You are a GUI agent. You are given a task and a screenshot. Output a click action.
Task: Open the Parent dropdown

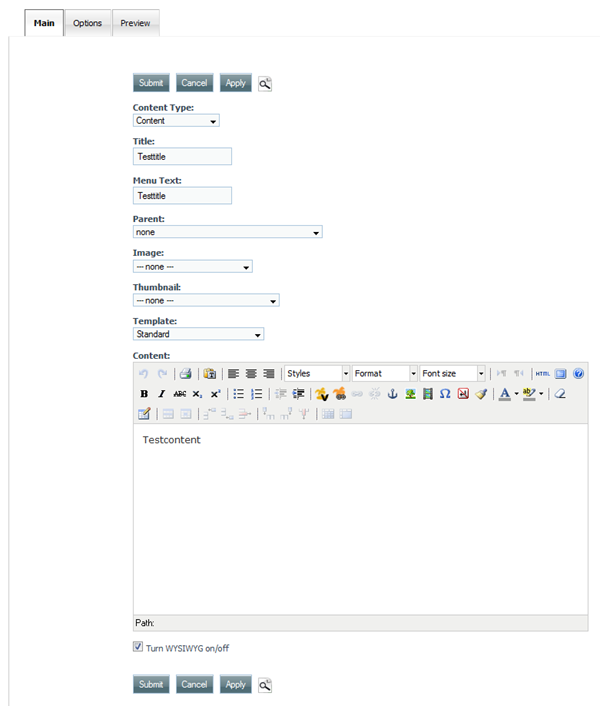pos(228,232)
